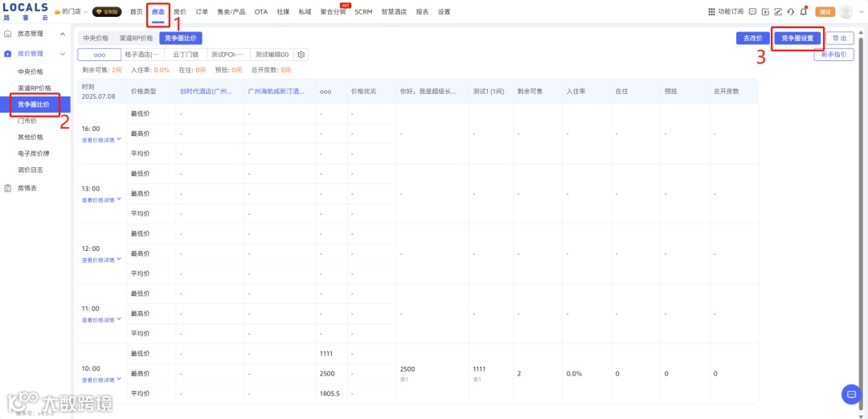Open 渠道RP价格 in the sidebar
The width and height of the screenshot is (868, 419).
[x=35, y=88]
